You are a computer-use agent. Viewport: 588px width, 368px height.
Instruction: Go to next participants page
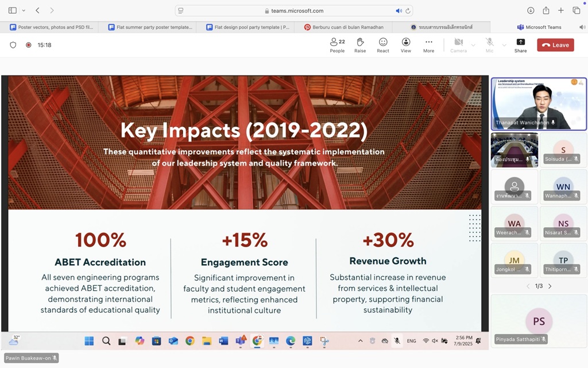pos(550,286)
